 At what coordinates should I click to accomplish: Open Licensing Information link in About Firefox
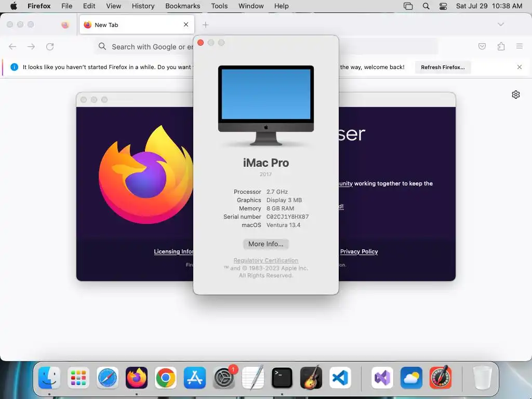[x=174, y=251]
